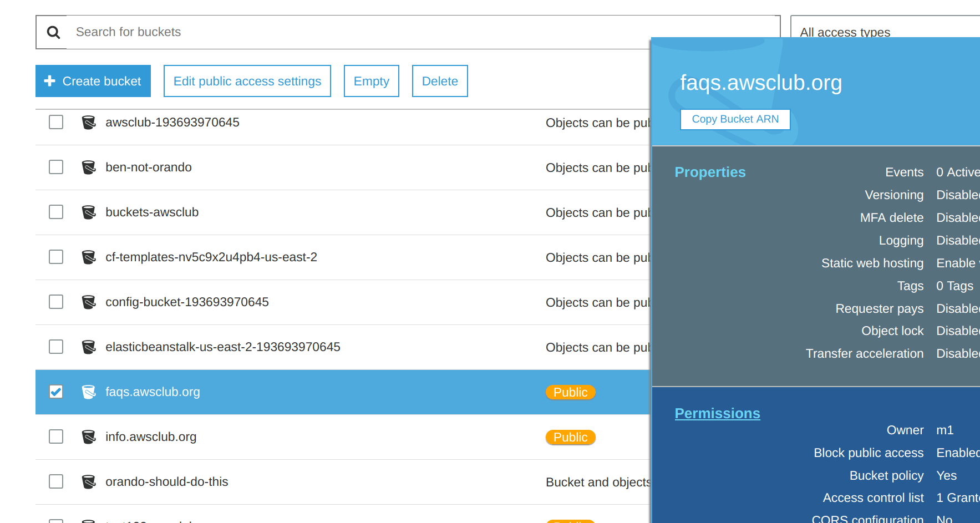Uncheck the faqs.awsclub.org bucket checkbox

55,392
